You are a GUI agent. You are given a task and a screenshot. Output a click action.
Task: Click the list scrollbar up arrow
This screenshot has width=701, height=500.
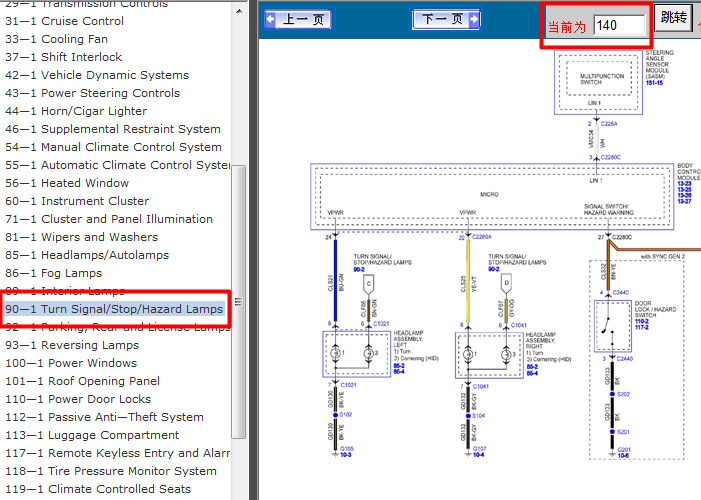239,11
